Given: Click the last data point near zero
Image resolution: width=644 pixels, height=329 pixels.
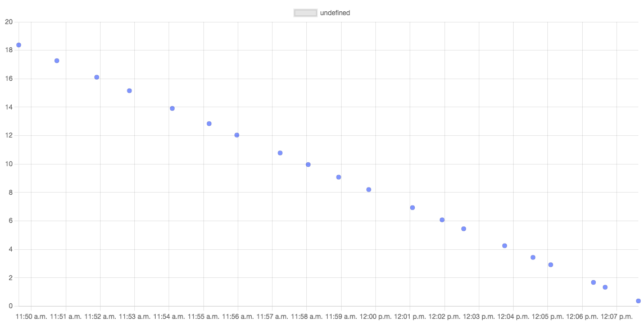Looking at the screenshot, I should point(638,301).
